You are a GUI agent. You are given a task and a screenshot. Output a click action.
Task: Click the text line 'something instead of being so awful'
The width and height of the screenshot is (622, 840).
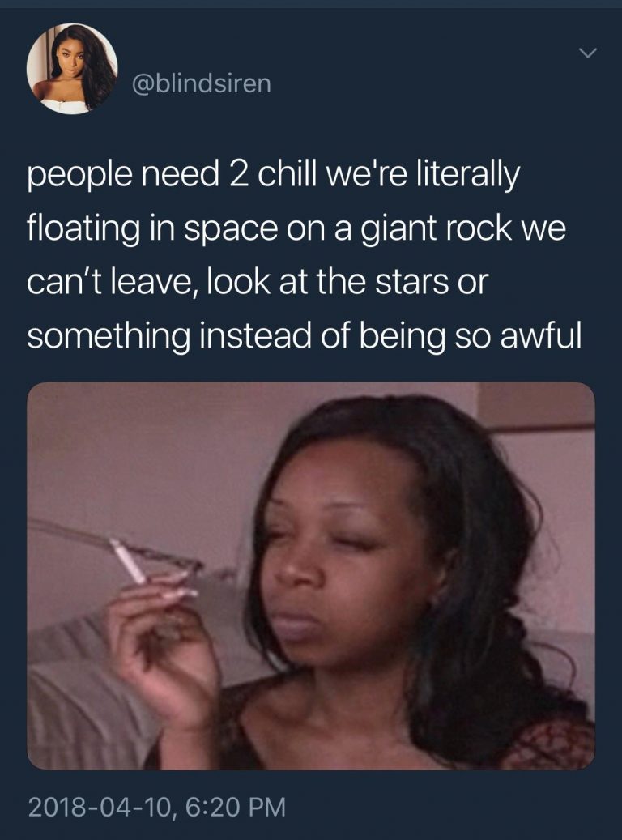point(304,336)
